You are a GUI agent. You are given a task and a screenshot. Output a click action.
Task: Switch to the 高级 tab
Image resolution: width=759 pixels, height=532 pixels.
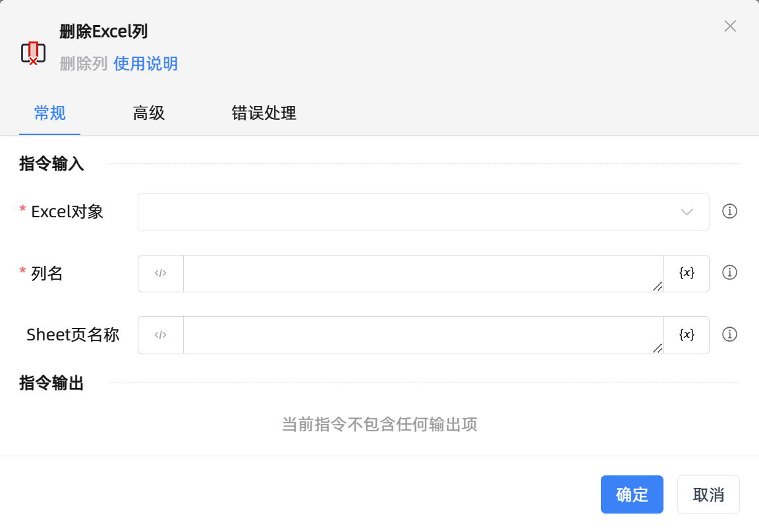[x=148, y=113]
